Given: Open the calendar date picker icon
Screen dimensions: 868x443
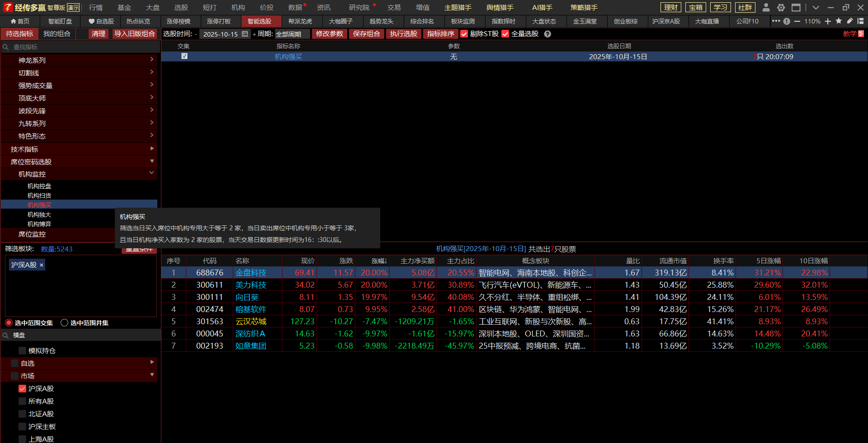Looking at the screenshot, I should (x=245, y=34).
